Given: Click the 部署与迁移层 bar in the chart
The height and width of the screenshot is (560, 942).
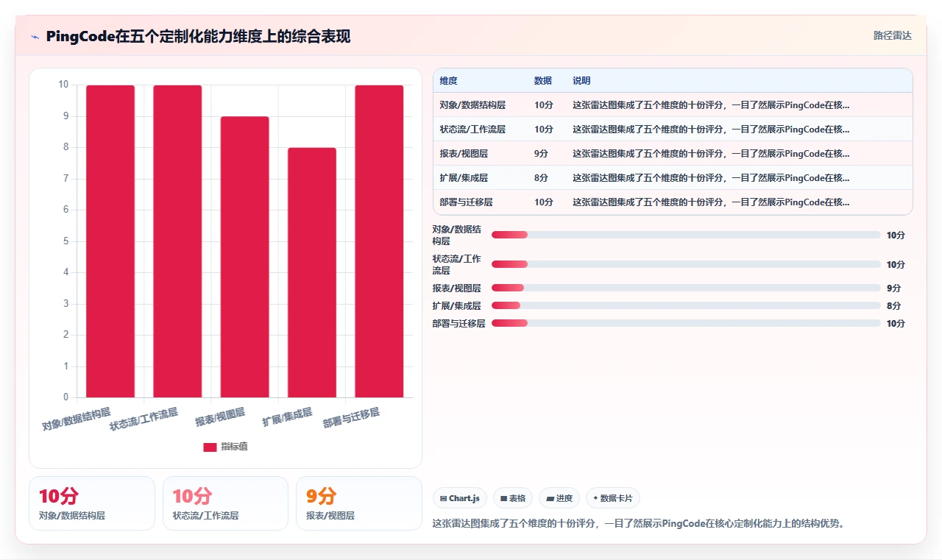Looking at the screenshot, I should click(379, 241).
